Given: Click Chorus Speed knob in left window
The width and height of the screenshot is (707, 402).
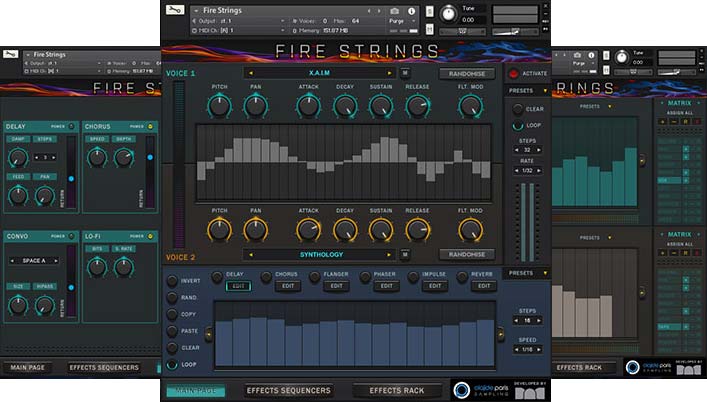Looking at the screenshot, I should [97, 158].
